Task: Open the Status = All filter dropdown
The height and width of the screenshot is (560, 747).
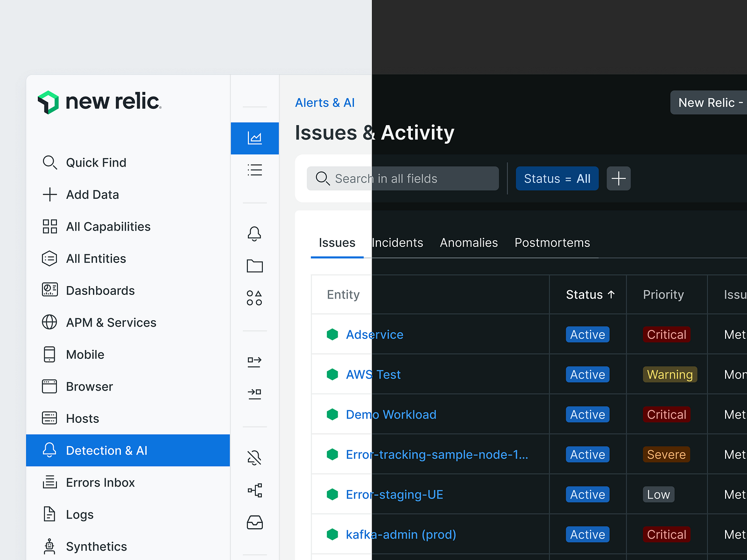Action: click(557, 178)
